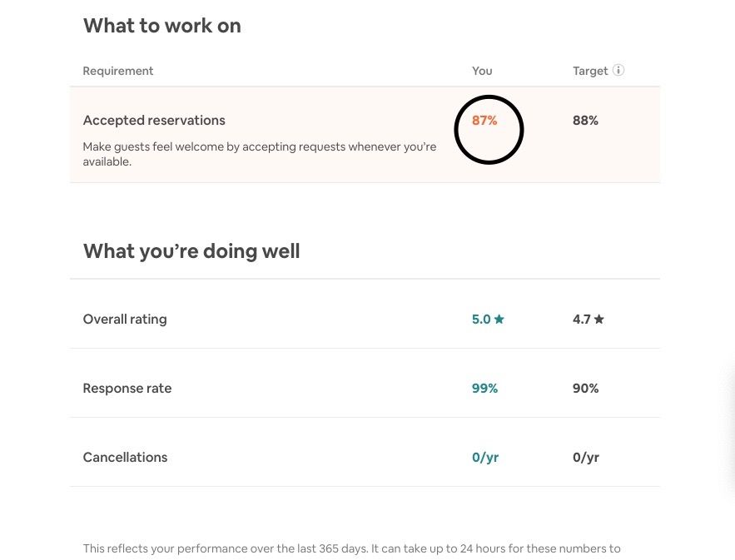Screen dimensions: 735x560
Task: Click the You column header
Action: point(482,72)
